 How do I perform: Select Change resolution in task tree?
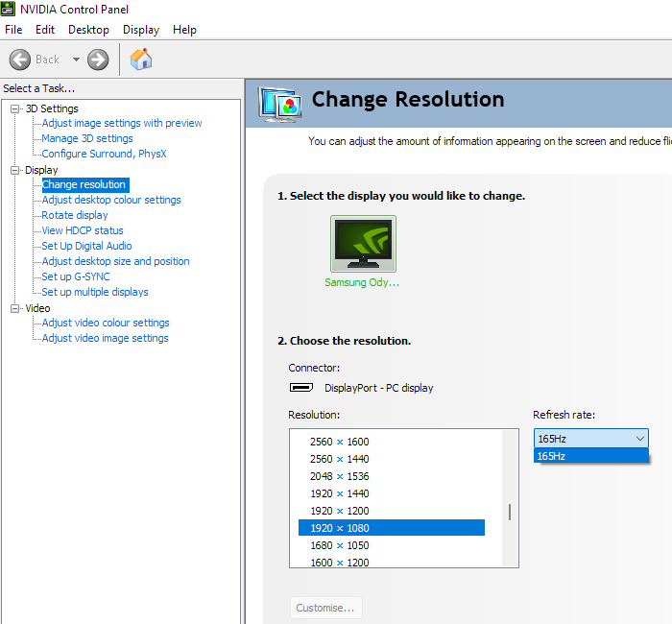pos(85,184)
